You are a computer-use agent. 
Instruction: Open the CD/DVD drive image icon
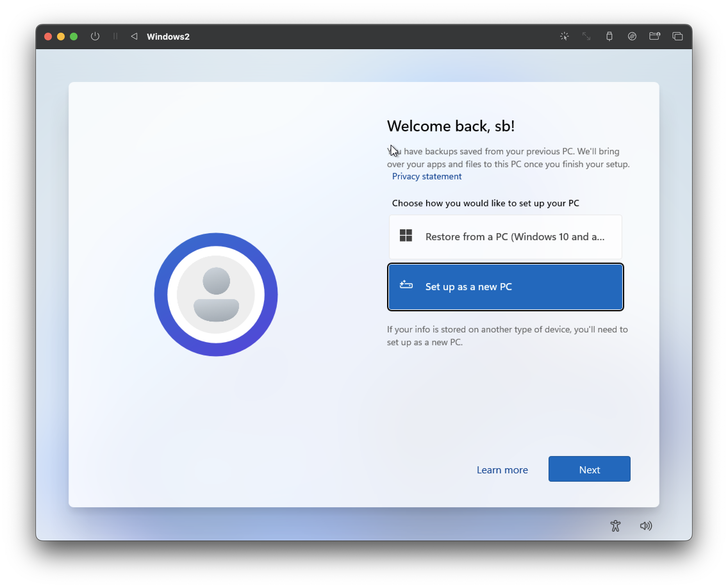point(632,36)
